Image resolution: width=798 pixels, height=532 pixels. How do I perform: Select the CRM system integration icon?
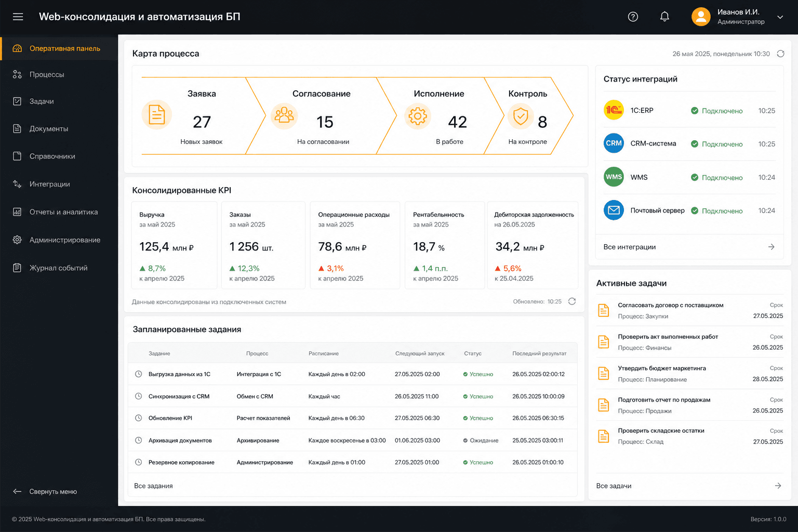tap(614, 143)
